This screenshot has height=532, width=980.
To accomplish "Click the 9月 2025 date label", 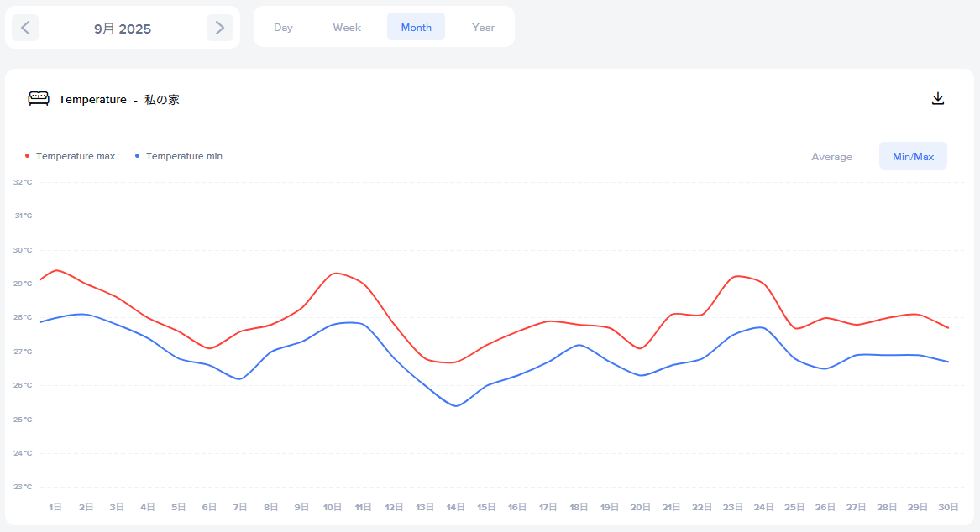I will coord(123,29).
